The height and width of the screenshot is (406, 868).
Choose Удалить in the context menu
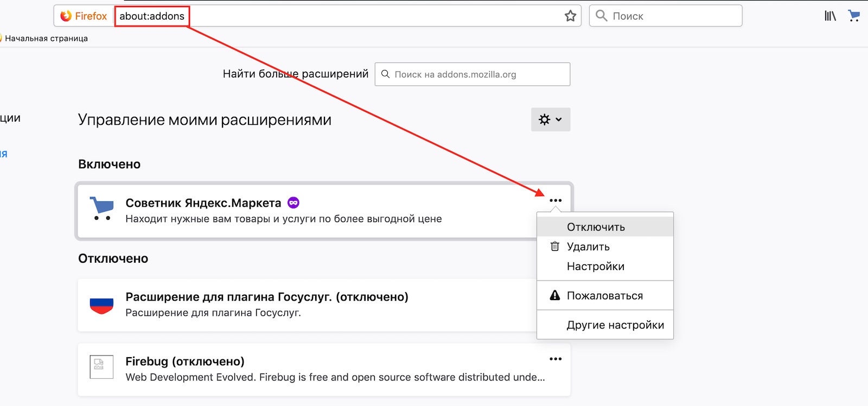[605, 246]
